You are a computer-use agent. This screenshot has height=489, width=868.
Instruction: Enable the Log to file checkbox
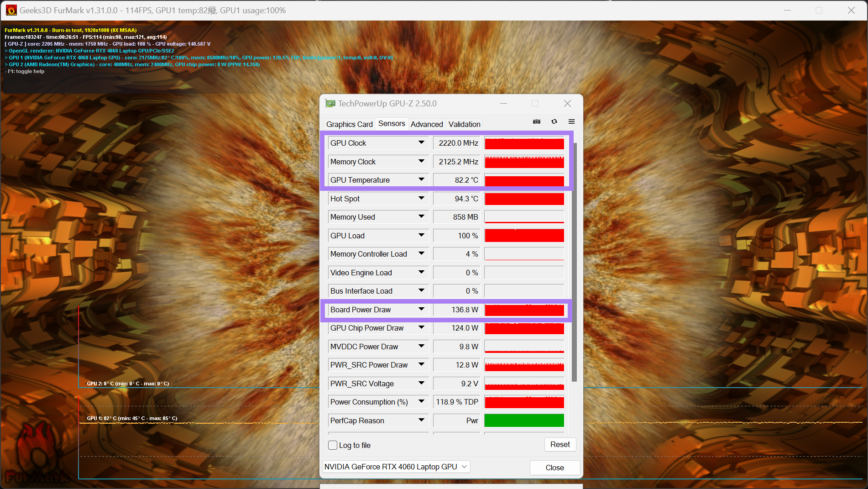click(x=333, y=445)
